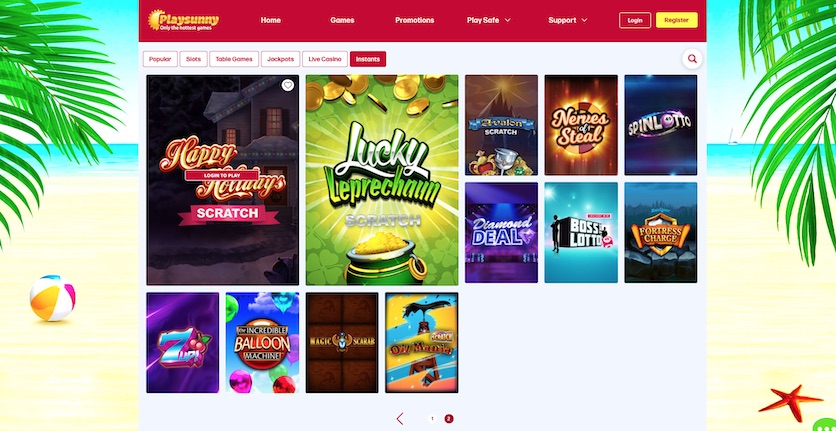Click the Login button
Screen dimensions: 836x431
pos(634,20)
